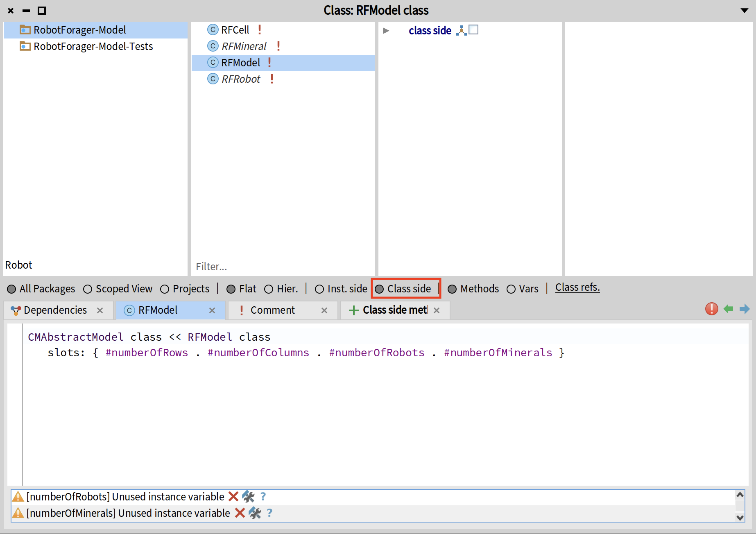Image resolution: width=756 pixels, height=534 pixels.
Task: Click the hierarchy icon beside class side
Action: tap(461, 30)
